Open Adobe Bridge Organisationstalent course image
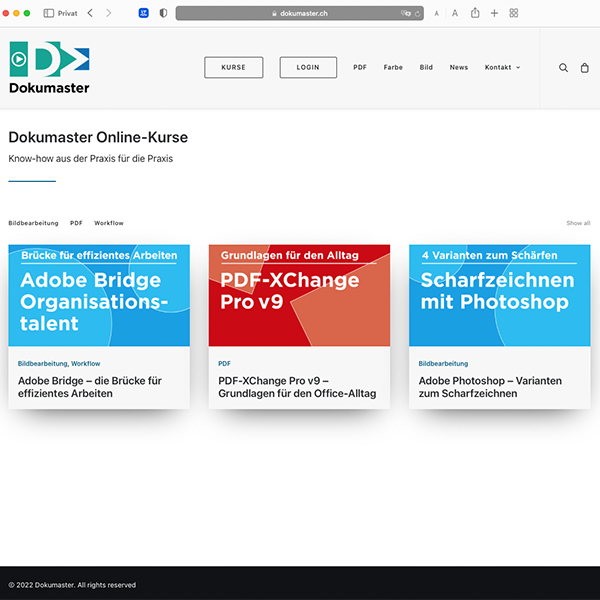Viewport: 600px width, 600px height. pos(99,295)
